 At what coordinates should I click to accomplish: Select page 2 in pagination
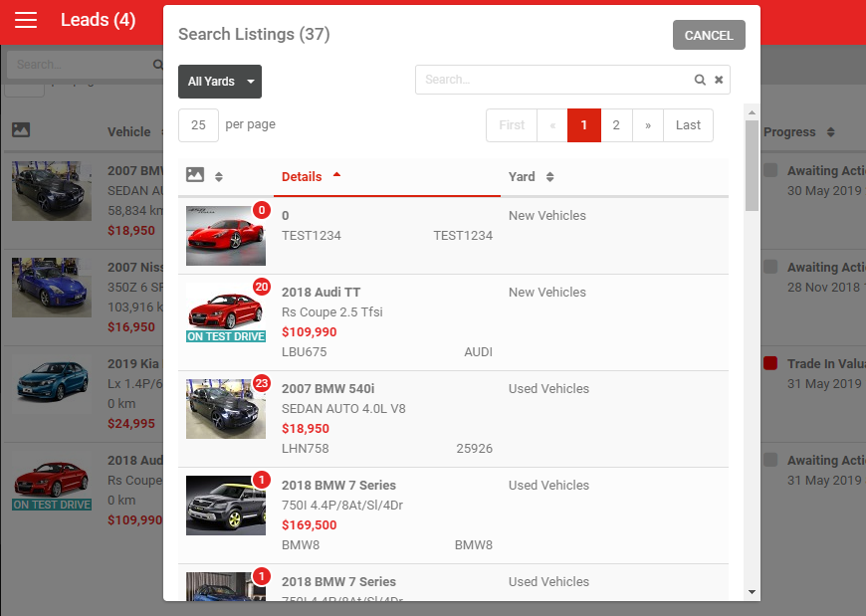coord(616,125)
